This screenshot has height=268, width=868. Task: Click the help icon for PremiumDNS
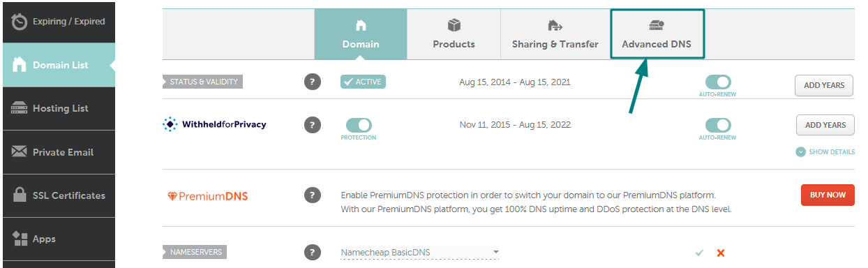coord(313,195)
